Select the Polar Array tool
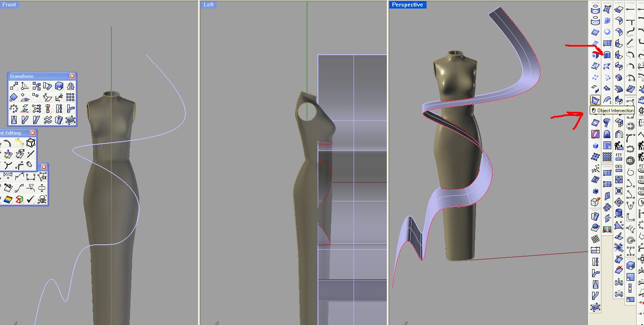 coord(14,109)
